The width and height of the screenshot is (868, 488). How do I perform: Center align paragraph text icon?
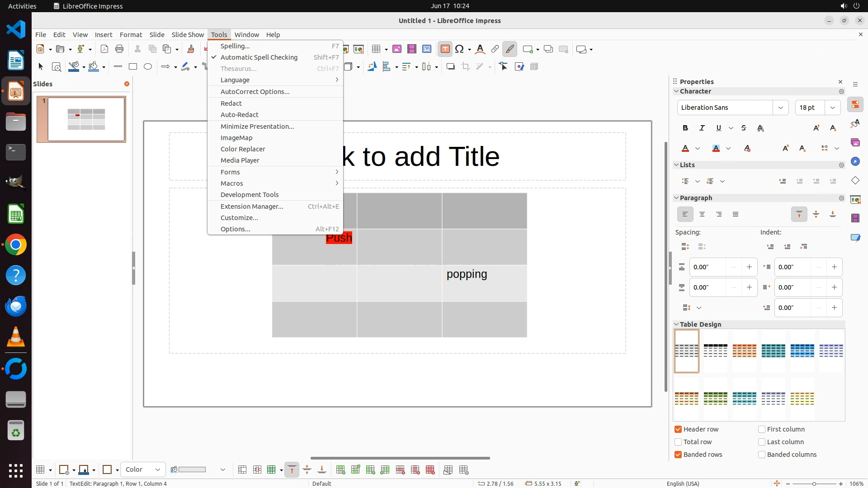[702, 214]
